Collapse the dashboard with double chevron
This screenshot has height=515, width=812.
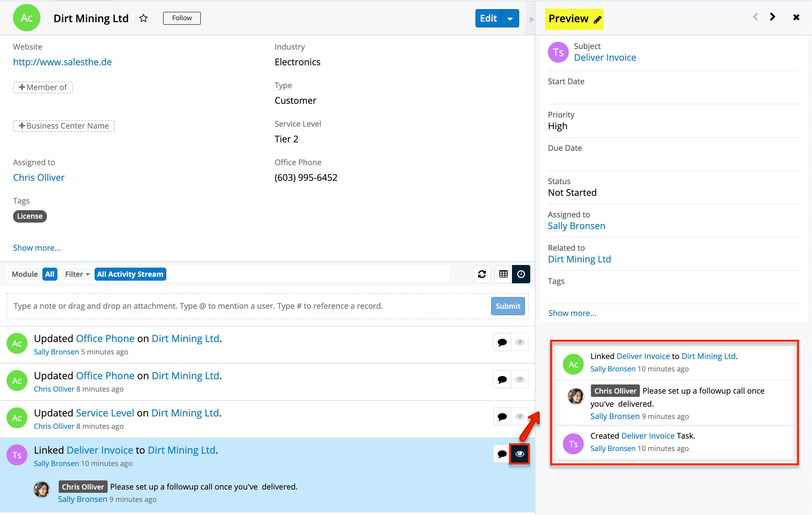tap(531, 20)
